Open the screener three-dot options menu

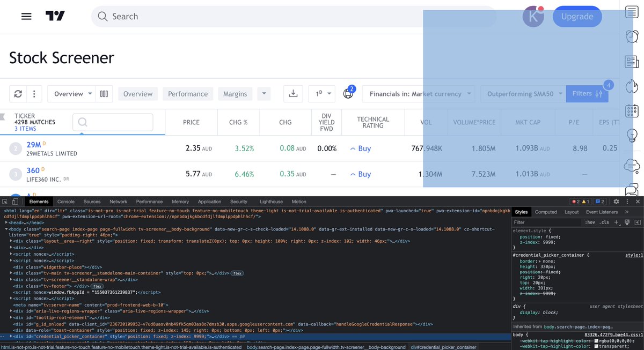click(x=34, y=94)
